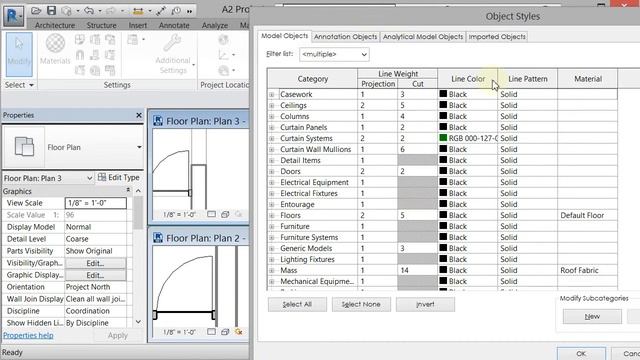Expand the Ceilings category row

point(272,106)
